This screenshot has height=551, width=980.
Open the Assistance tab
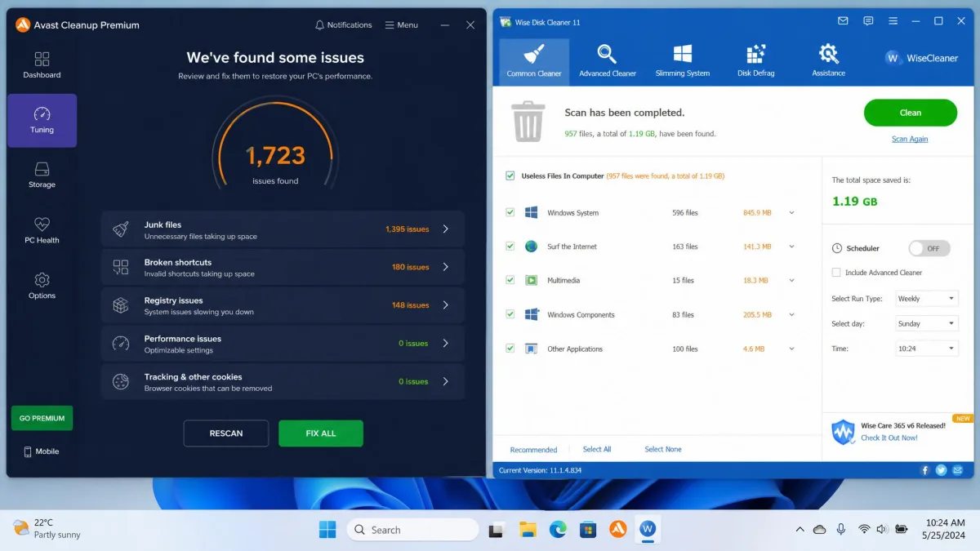pos(828,61)
